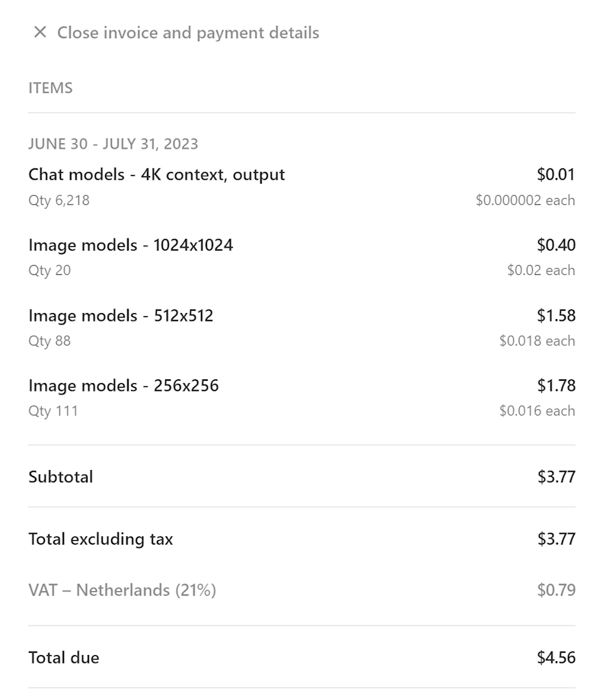Image resolution: width=609 pixels, height=700 pixels.
Task: Click the VAT – Netherlands (21%) line
Action: tap(301, 590)
